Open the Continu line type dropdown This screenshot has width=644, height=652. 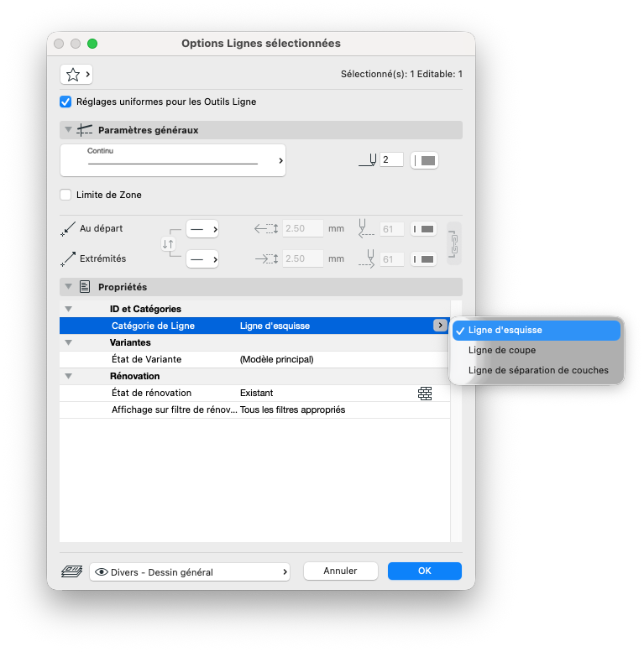pos(173,160)
